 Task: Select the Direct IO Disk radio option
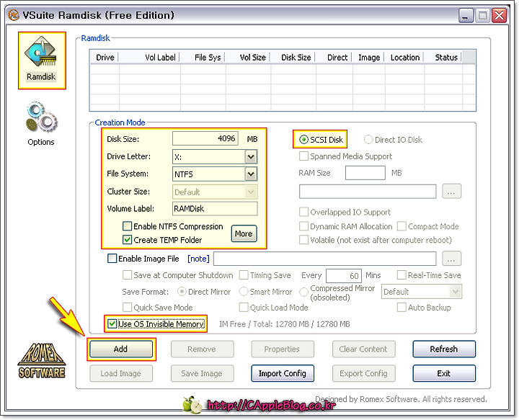pyautogui.click(x=368, y=140)
